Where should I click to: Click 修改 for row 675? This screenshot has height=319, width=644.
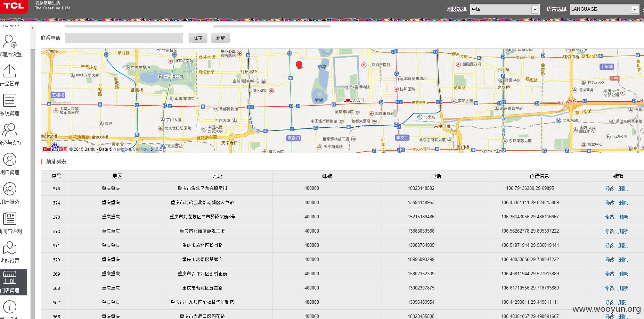point(610,188)
